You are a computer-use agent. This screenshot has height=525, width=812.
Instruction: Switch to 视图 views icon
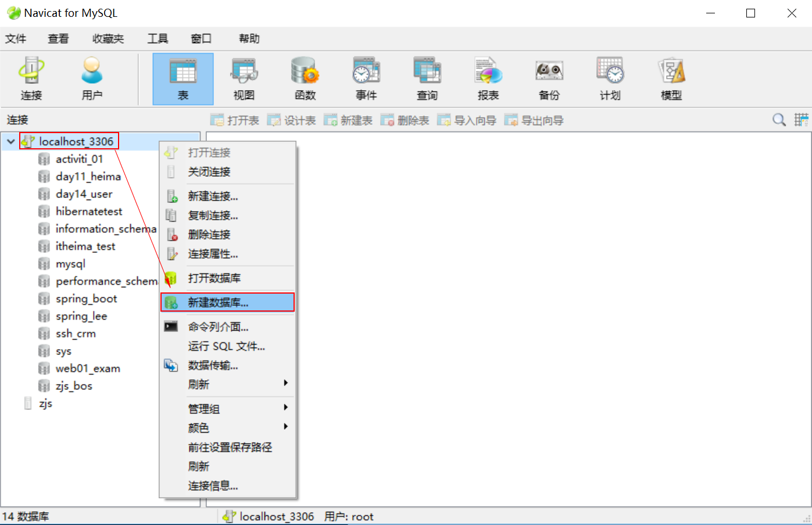pos(244,79)
